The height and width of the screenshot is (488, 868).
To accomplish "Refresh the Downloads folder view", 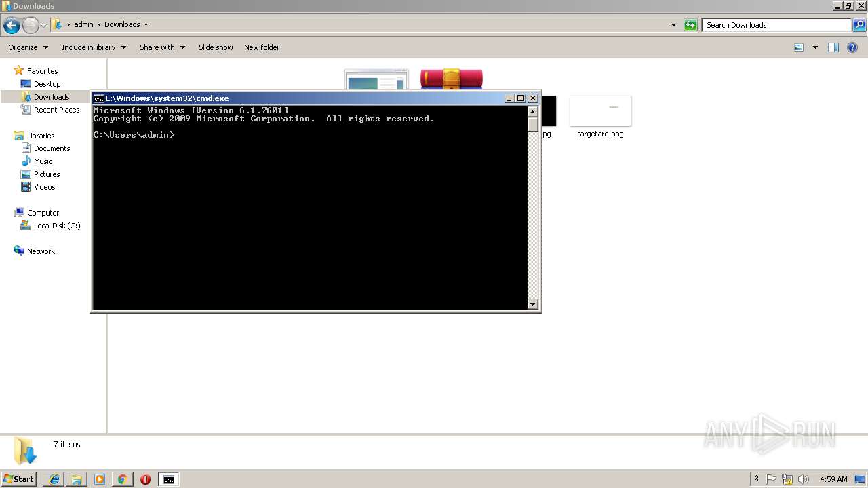I will click(x=690, y=25).
